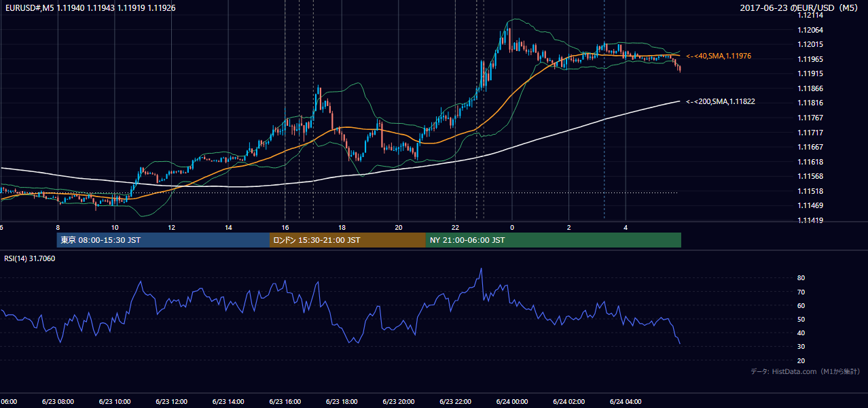Screen dimensions: 868x408
Task: Click the 6/24 00:00 time label
Action: [x=512, y=402]
